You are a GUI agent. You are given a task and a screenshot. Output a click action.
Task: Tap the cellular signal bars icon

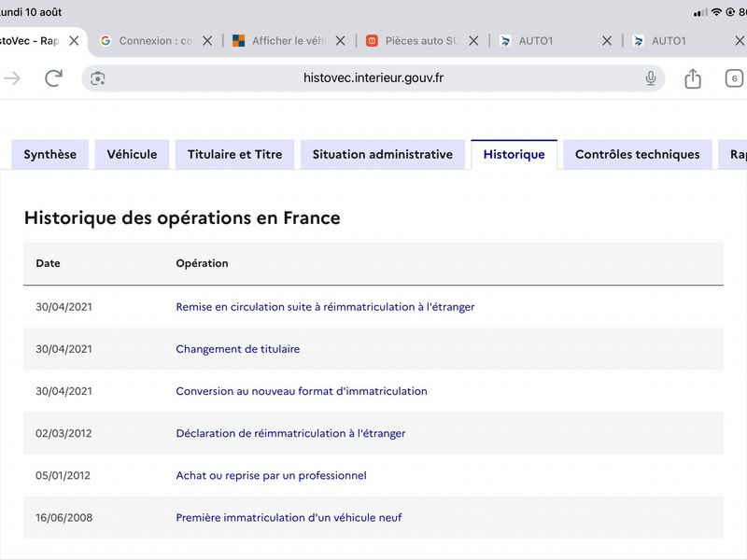[x=701, y=13]
